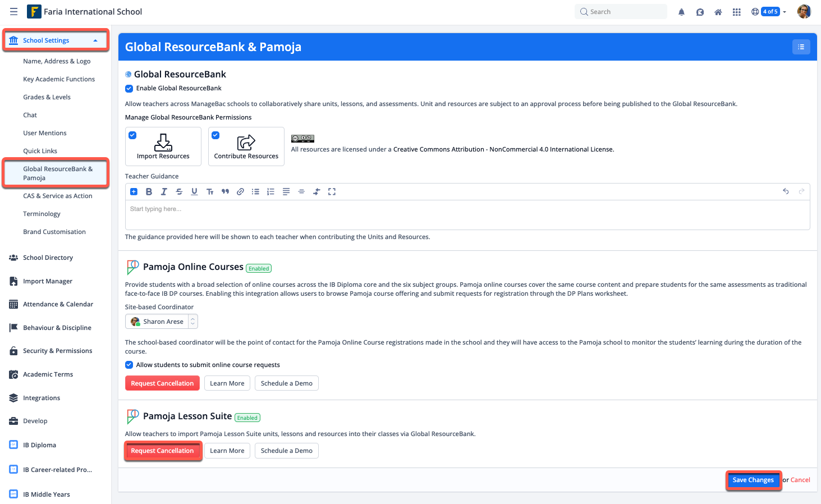Open text alignment options in editor
This screenshot has height=504, width=821.
tap(286, 191)
